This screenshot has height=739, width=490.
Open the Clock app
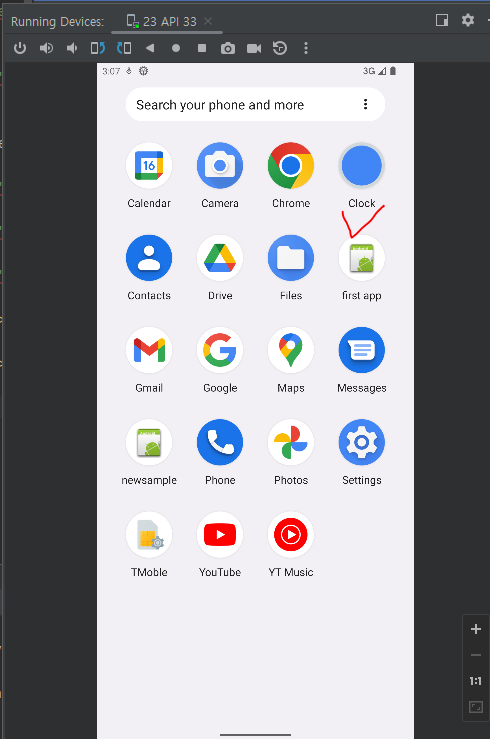[x=362, y=165]
